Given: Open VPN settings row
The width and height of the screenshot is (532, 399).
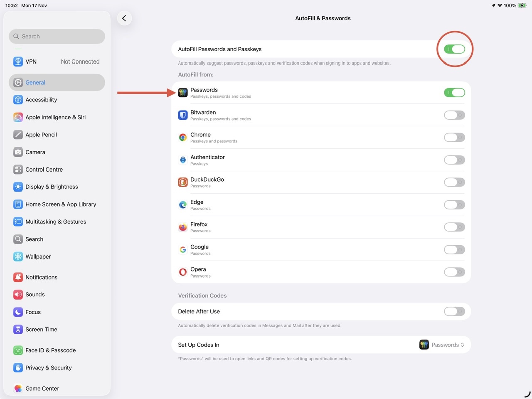Looking at the screenshot, I should click(57, 62).
